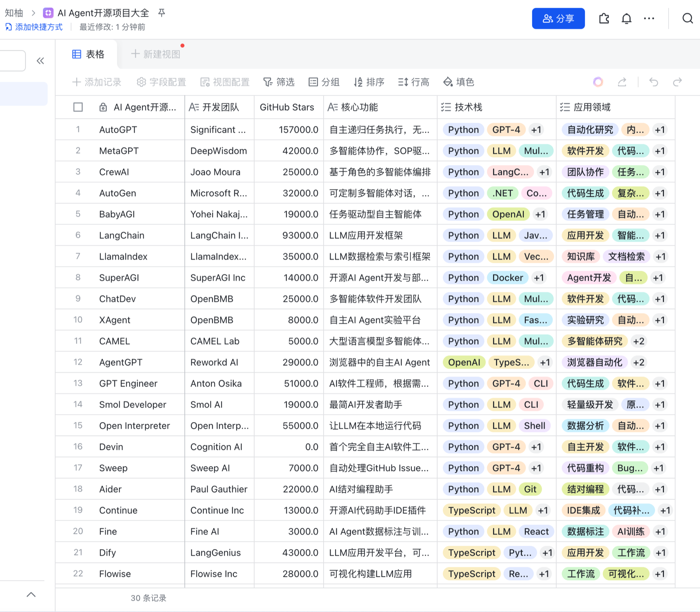Click the blue 分享 button
The width and height of the screenshot is (700, 612).
558,19
